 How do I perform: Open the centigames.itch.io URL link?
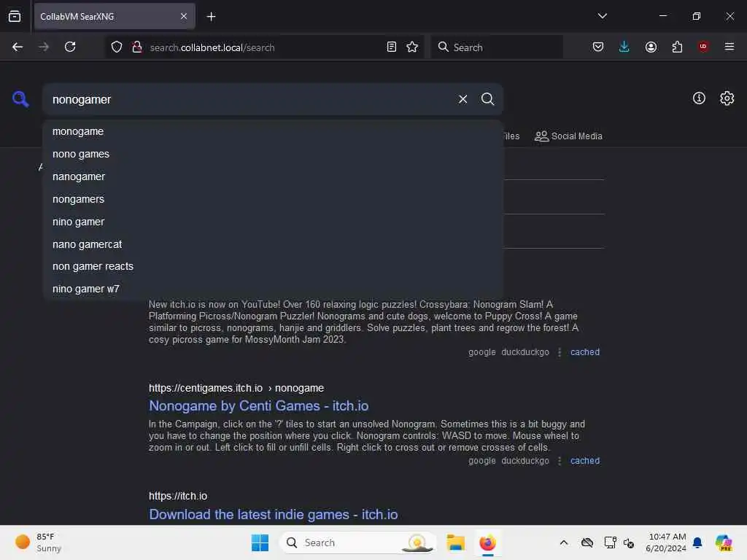tap(236, 388)
